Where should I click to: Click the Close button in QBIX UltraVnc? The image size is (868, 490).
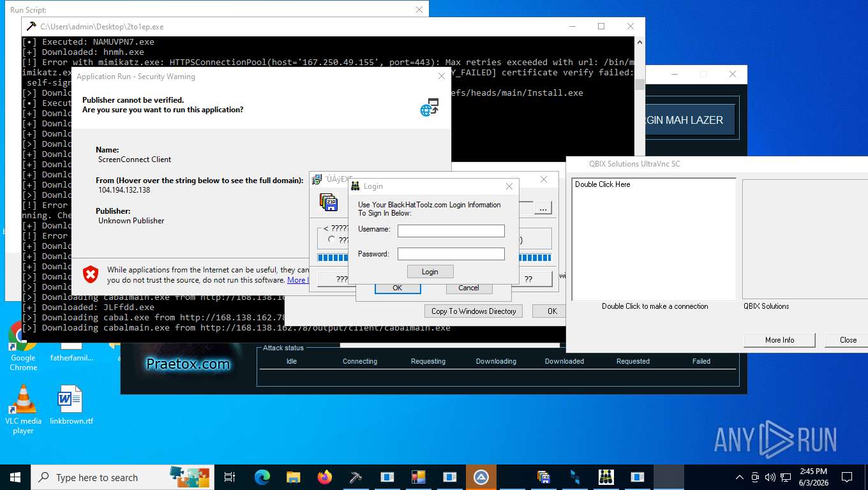pos(848,339)
